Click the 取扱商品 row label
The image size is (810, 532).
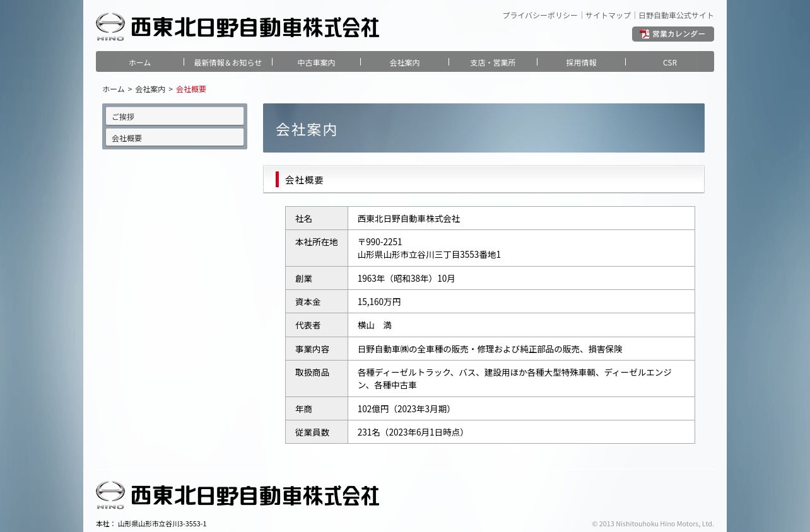(312, 372)
